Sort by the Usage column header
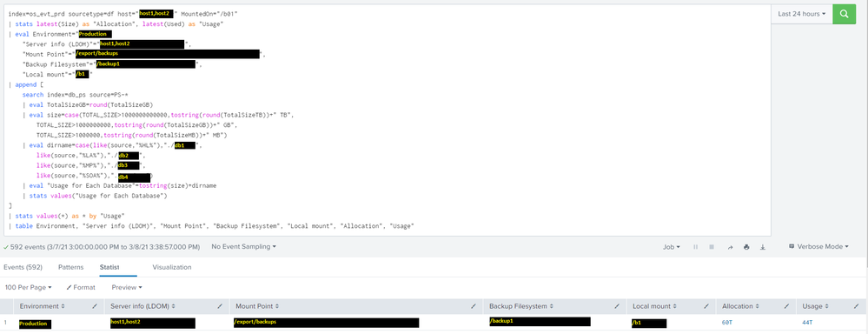The image size is (868, 334). (814, 306)
